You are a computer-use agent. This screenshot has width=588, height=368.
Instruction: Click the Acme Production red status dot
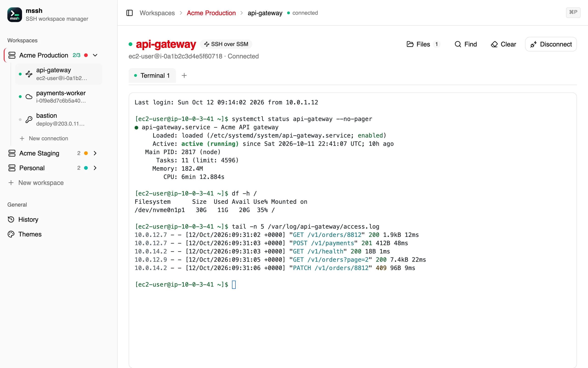(86, 55)
